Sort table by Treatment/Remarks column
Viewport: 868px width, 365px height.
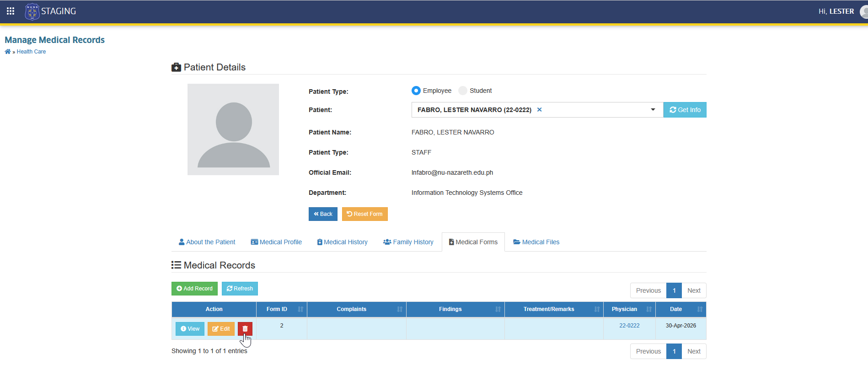pyautogui.click(x=554, y=309)
